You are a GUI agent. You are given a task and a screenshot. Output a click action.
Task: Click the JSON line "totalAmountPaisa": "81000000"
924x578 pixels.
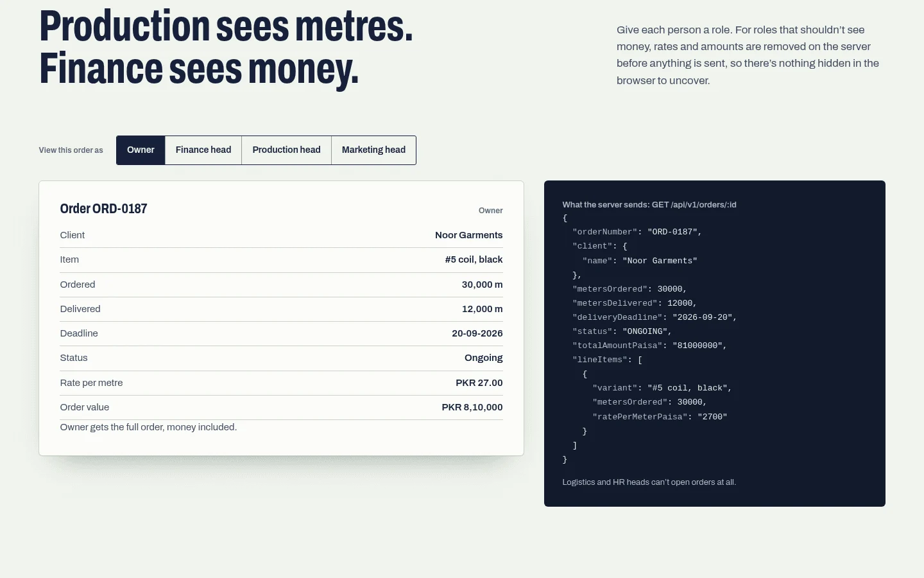click(x=650, y=346)
